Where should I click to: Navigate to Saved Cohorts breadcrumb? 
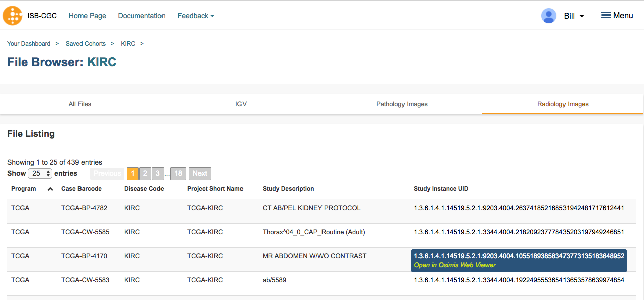click(86, 44)
